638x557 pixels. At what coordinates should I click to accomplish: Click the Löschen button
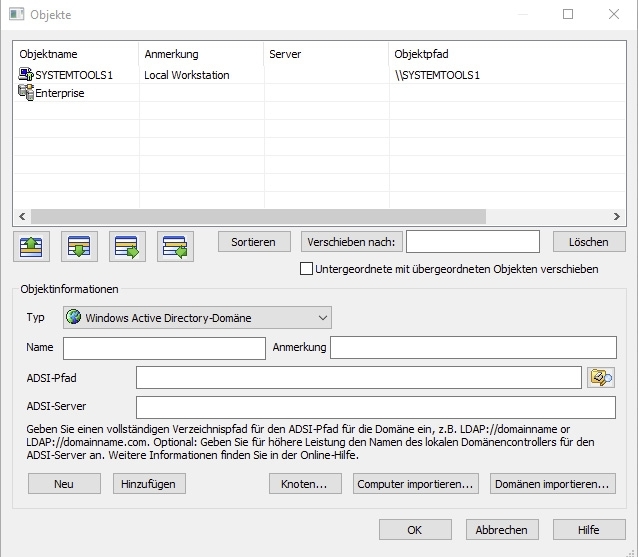[589, 242]
